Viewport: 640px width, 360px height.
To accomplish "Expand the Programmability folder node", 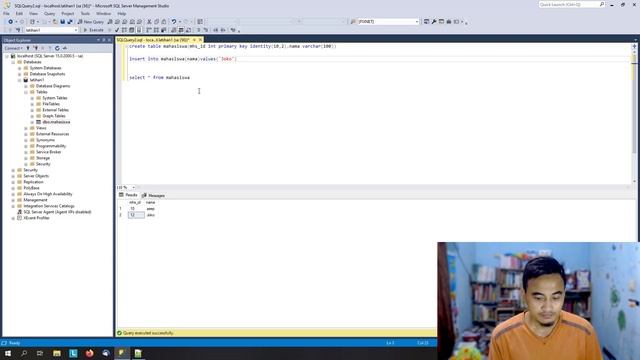I will click(26, 146).
